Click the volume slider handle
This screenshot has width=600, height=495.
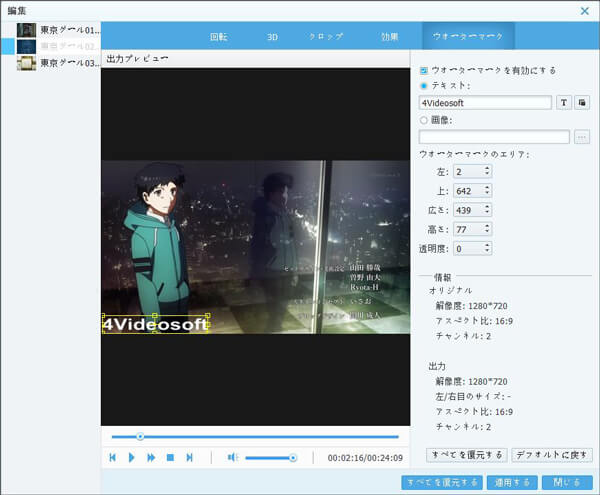pyautogui.click(x=292, y=457)
